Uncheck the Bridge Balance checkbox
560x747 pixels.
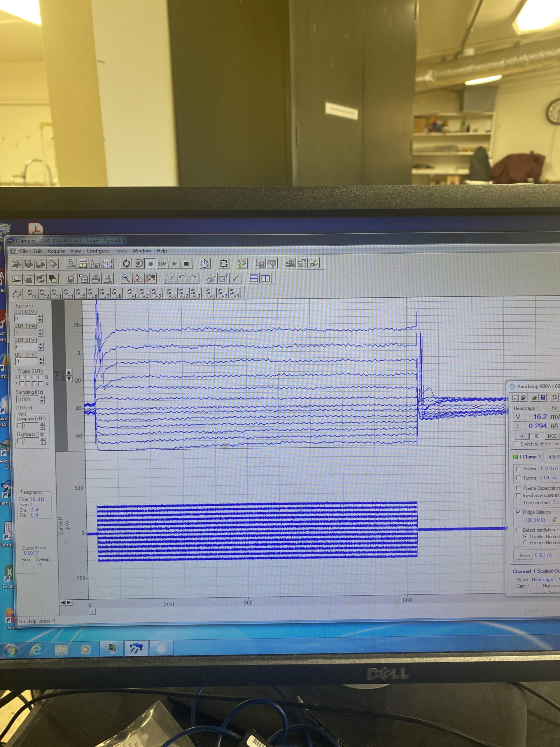click(518, 512)
